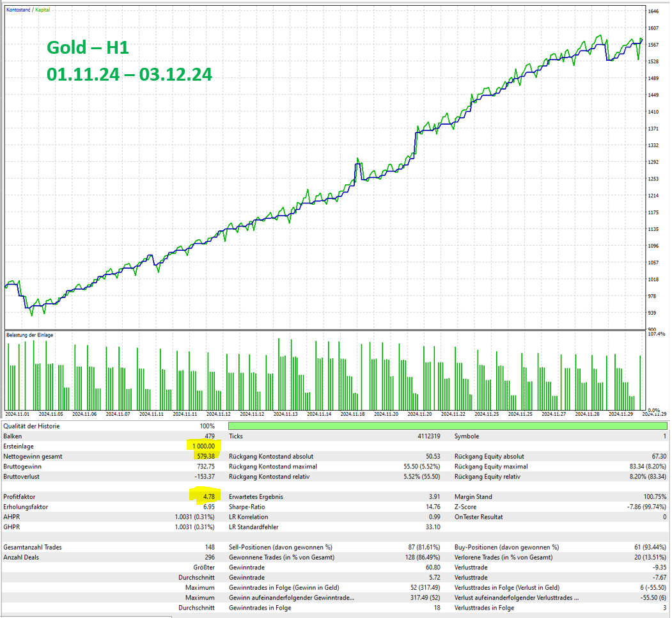Select Verlorene Trades value 20 (13.51%)
The height and width of the screenshot is (618, 672).
pos(650,557)
